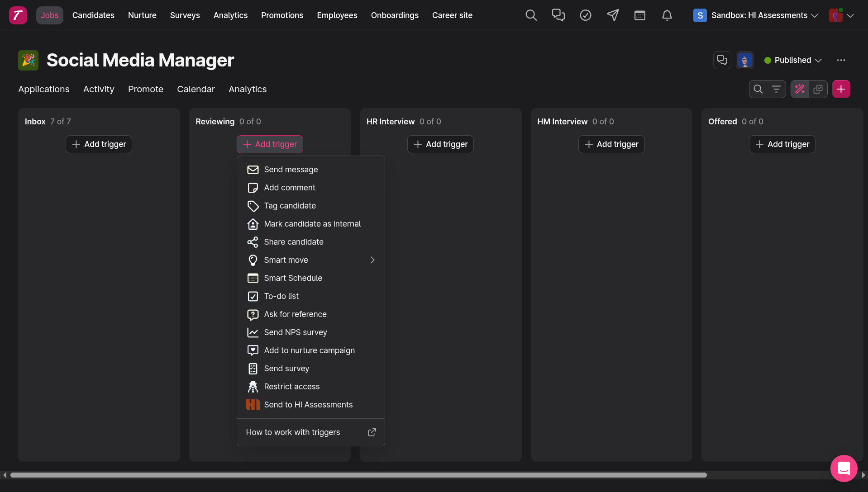Screen dimensions: 868x492
Task: Open the checkmark tasks icon
Action: click(585, 15)
